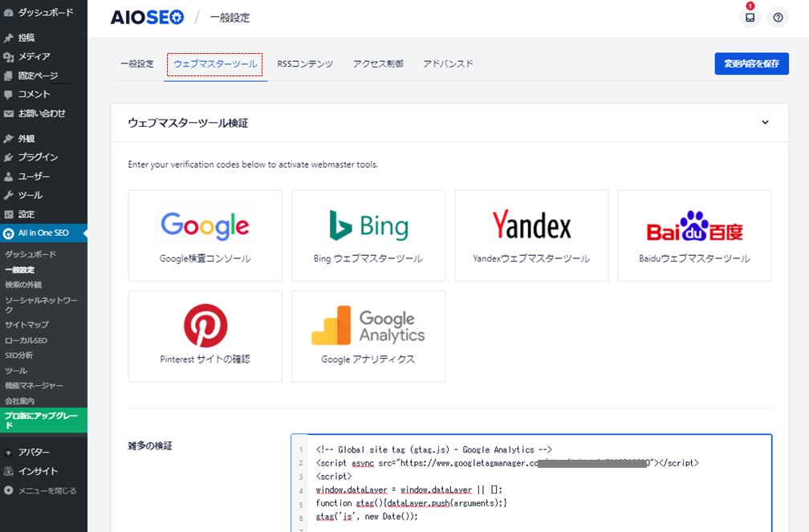Open the ソーシャルネットワーク submenu link
Image resolution: width=809 pixels, height=532 pixels.
coord(41,304)
